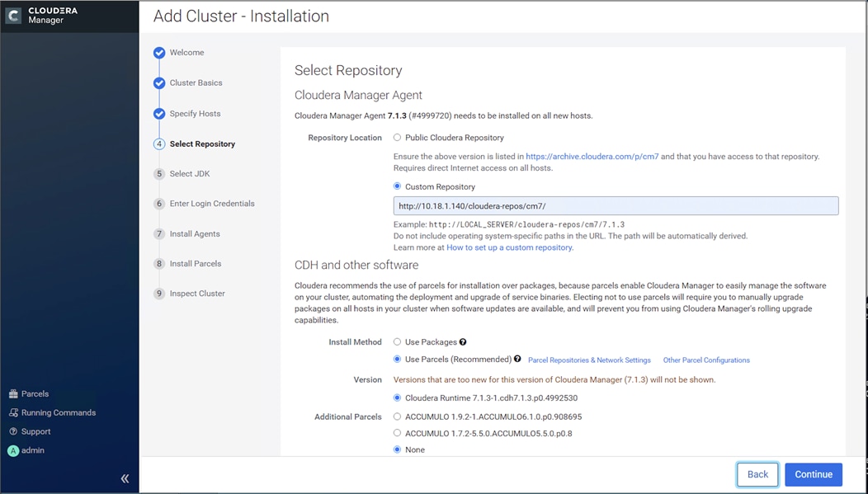Click step 4 circle for Select Repository
Screen dimensions: 868x494
[159, 143]
